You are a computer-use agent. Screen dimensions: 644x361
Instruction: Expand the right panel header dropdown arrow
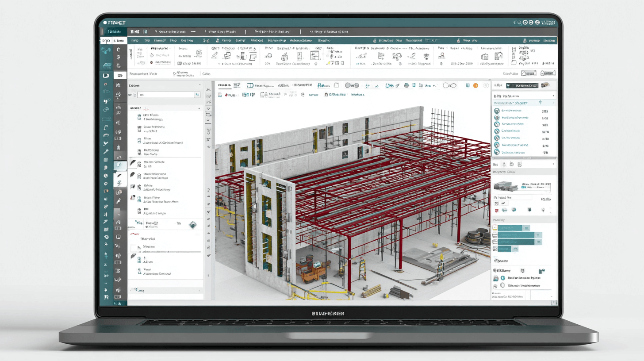[553, 96]
